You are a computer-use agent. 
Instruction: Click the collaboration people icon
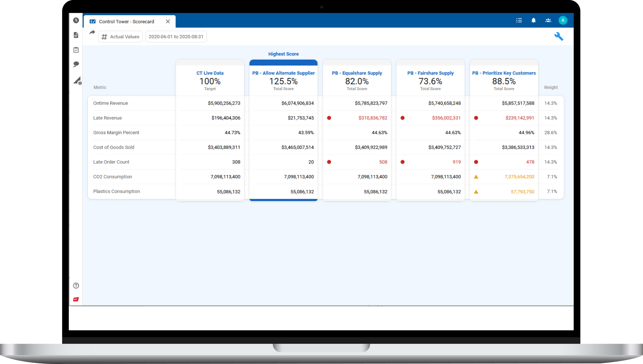click(548, 20)
